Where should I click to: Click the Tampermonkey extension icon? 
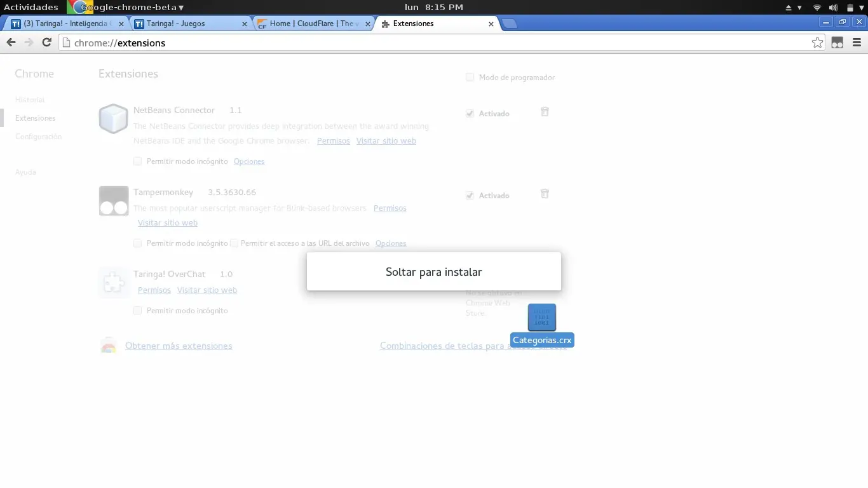(x=114, y=201)
